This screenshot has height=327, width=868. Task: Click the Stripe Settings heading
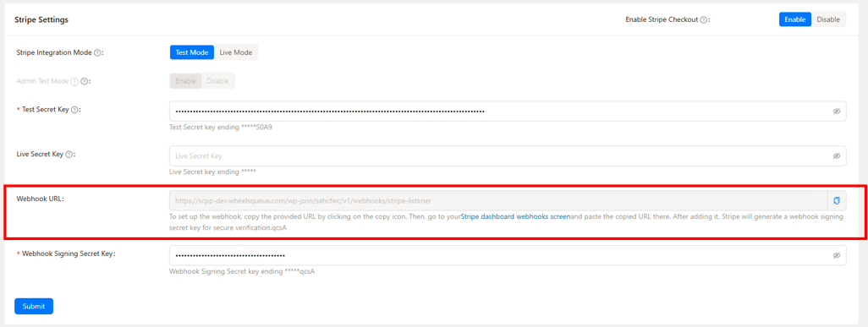(41, 20)
